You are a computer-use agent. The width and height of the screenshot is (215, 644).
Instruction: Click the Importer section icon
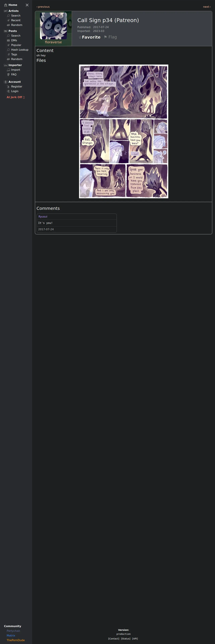[x=6, y=65]
